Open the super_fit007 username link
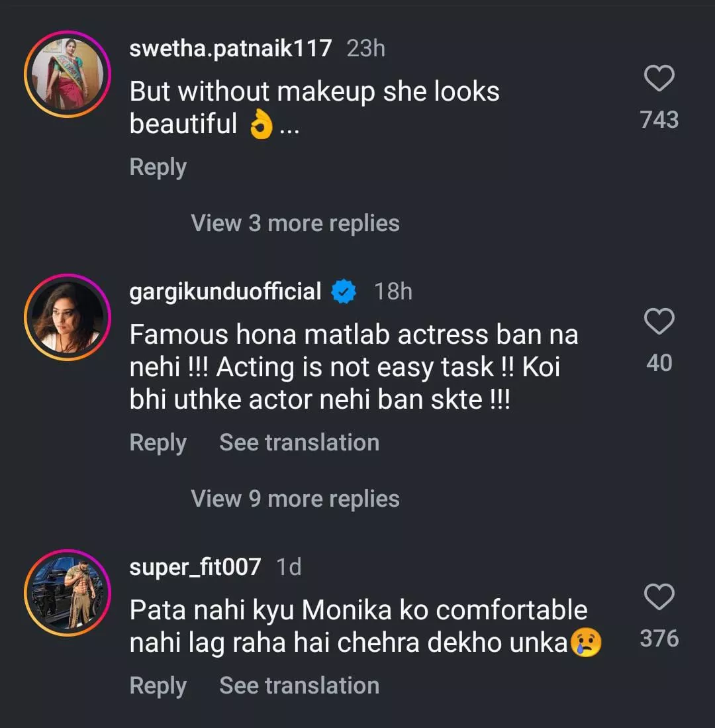The image size is (715, 728). click(195, 567)
